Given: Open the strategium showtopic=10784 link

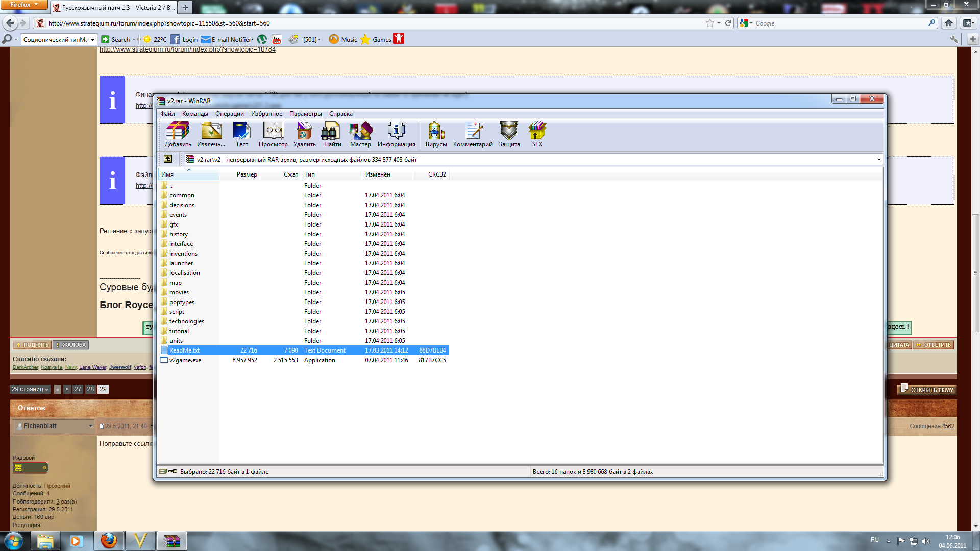Looking at the screenshot, I should 187,49.
